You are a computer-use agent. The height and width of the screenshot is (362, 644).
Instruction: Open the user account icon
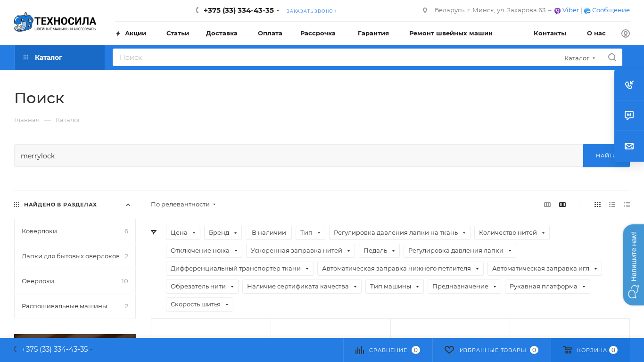click(626, 33)
